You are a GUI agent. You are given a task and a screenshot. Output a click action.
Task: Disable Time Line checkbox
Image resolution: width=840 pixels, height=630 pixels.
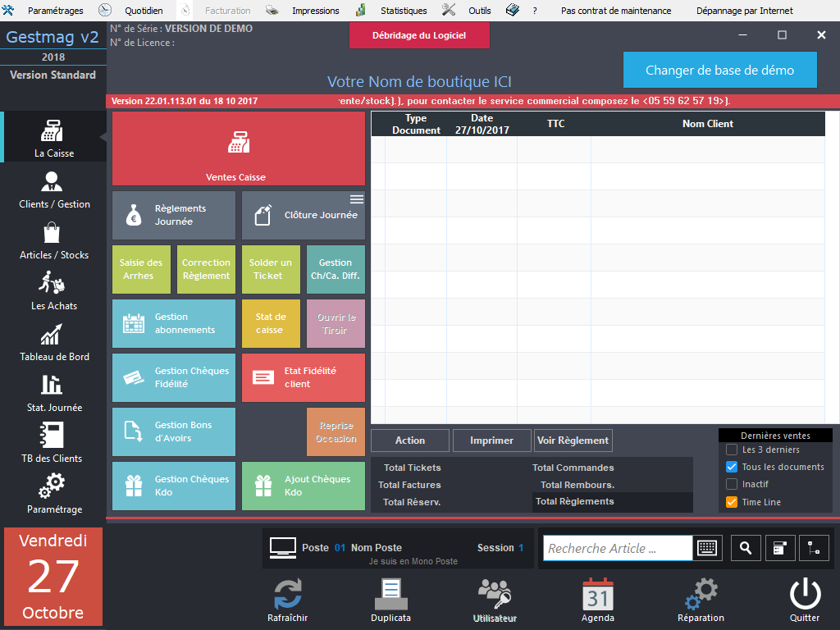click(732, 502)
